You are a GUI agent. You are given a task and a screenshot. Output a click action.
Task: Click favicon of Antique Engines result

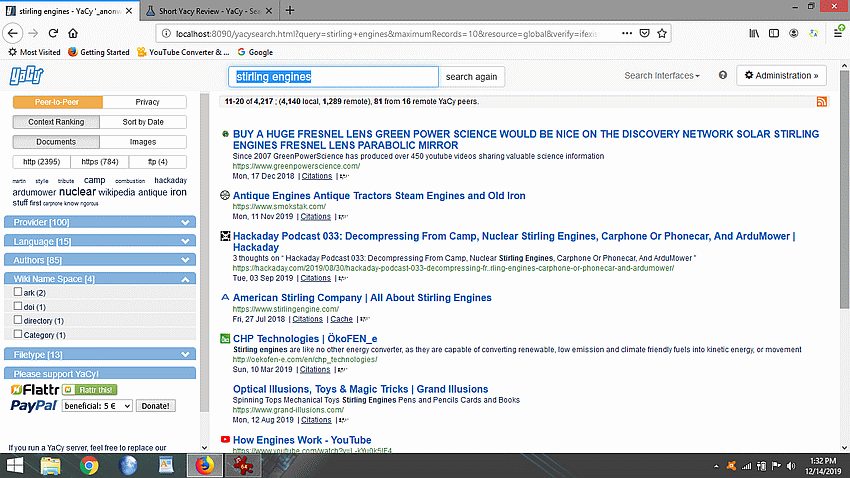pyautogui.click(x=225, y=195)
